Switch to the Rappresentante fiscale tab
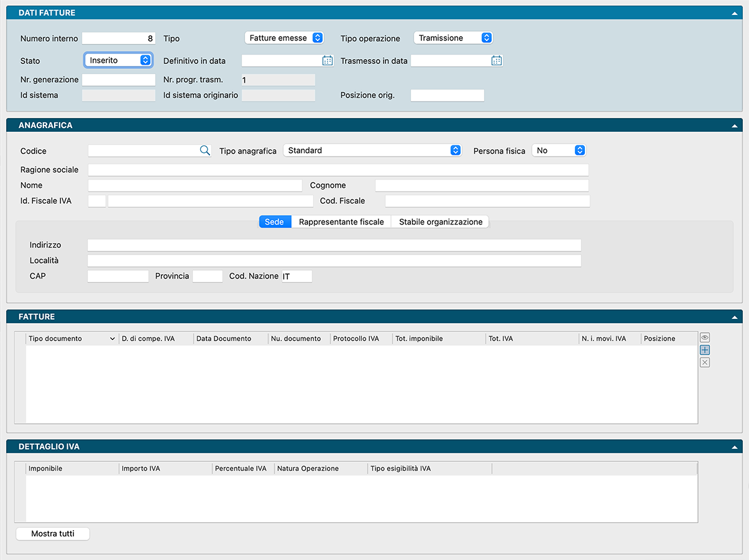This screenshot has height=560, width=749. (x=341, y=222)
